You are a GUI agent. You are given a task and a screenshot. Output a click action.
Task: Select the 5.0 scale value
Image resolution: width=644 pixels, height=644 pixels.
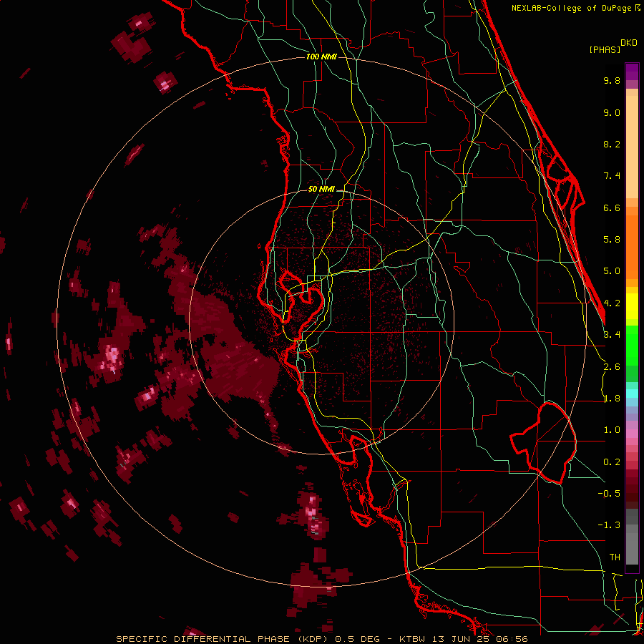[x=612, y=271]
